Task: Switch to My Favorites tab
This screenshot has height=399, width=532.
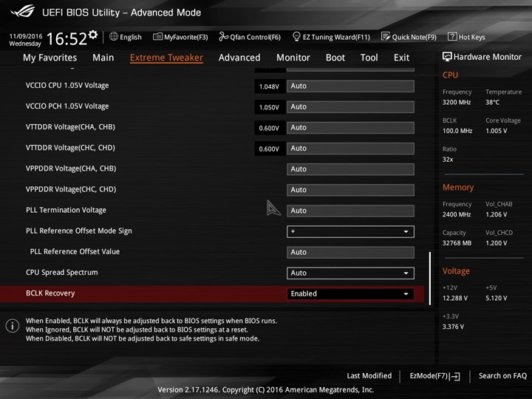Action: point(50,58)
